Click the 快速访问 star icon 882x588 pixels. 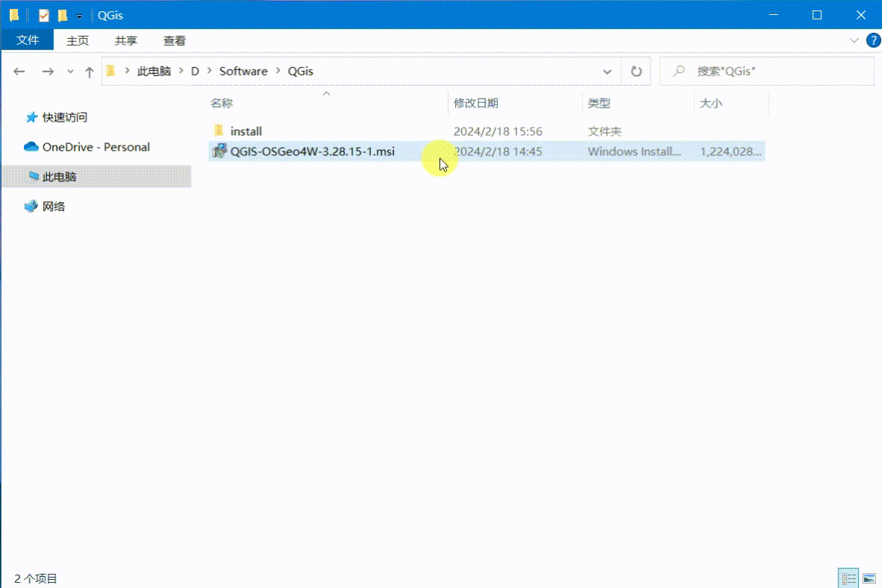[x=31, y=117]
